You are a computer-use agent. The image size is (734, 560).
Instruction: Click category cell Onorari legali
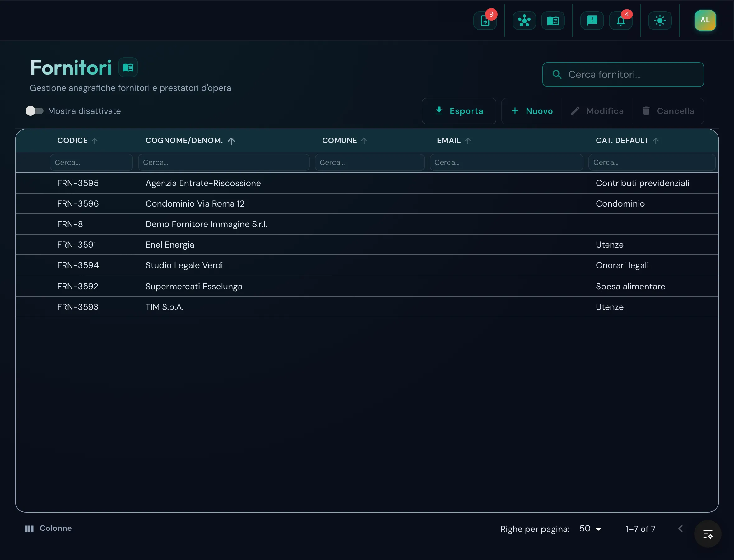coord(622,266)
